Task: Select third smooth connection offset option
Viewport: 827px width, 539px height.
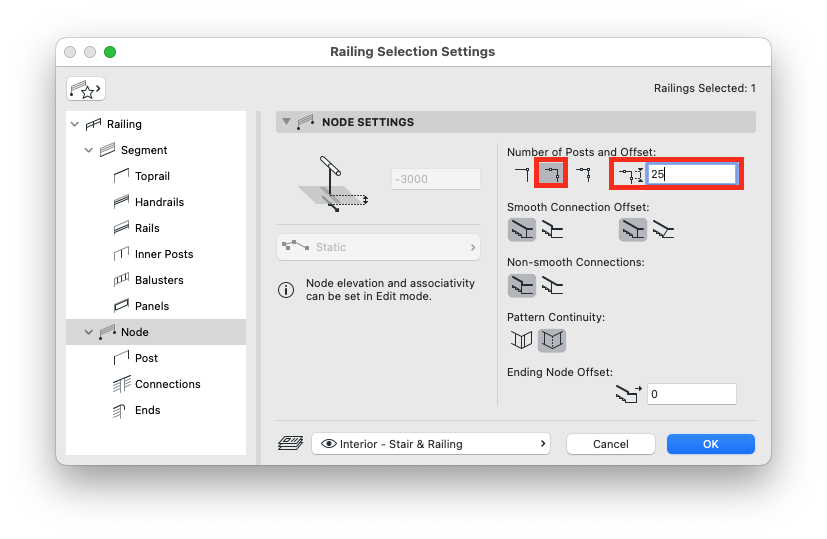Action: [x=633, y=230]
